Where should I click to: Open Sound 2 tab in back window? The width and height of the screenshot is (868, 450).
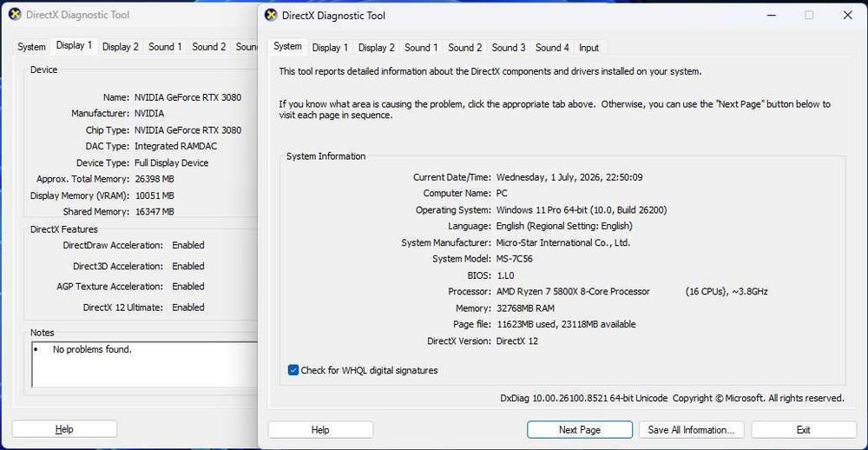(209, 47)
